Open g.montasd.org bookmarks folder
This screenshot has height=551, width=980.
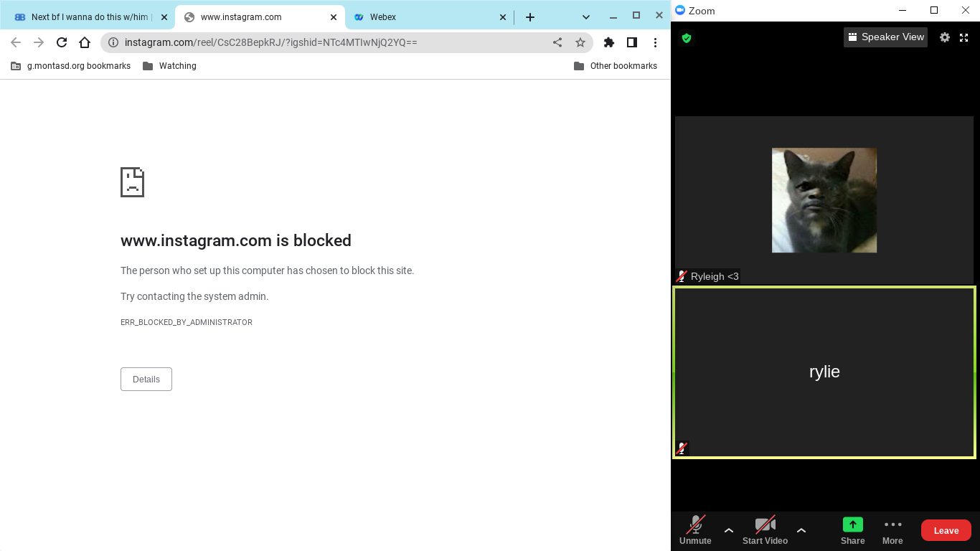[70, 66]
